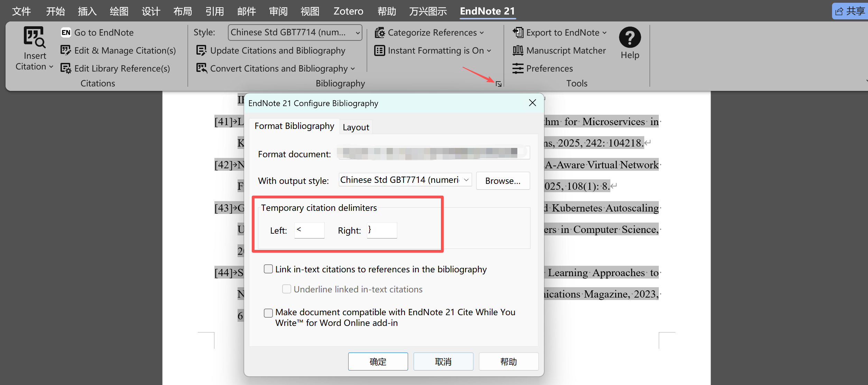
Task: Confirm with the 确定 button
Action: pos(378,361)
